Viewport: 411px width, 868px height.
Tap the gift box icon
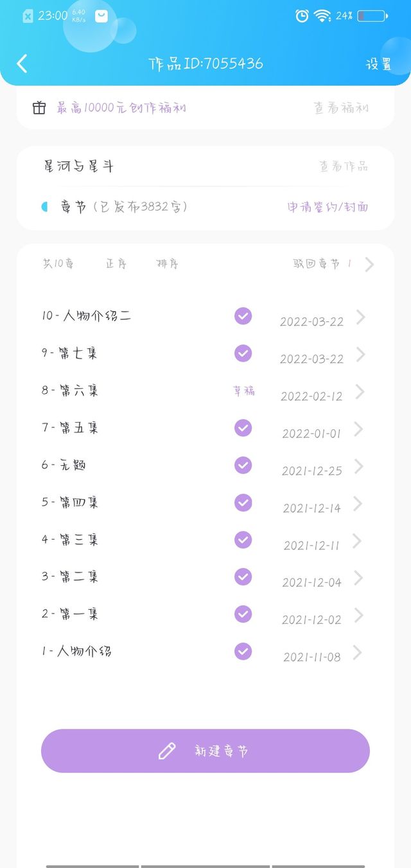(39, 108)
